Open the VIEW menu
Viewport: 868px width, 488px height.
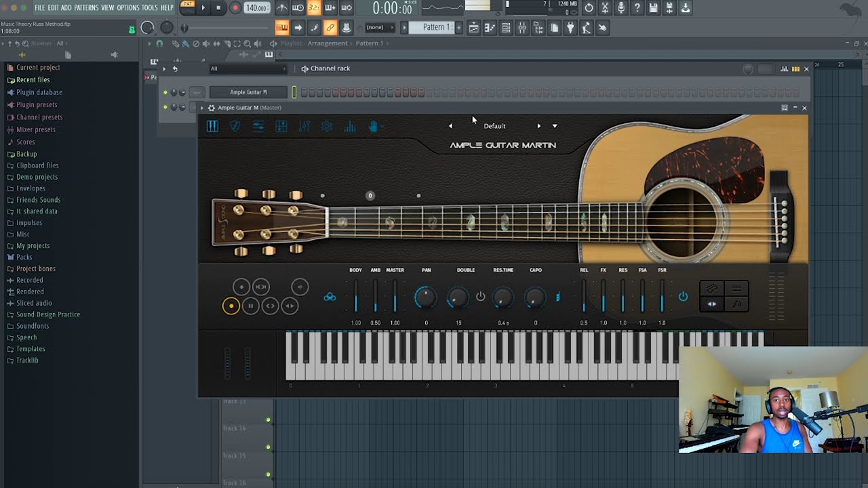pos(108,7)
